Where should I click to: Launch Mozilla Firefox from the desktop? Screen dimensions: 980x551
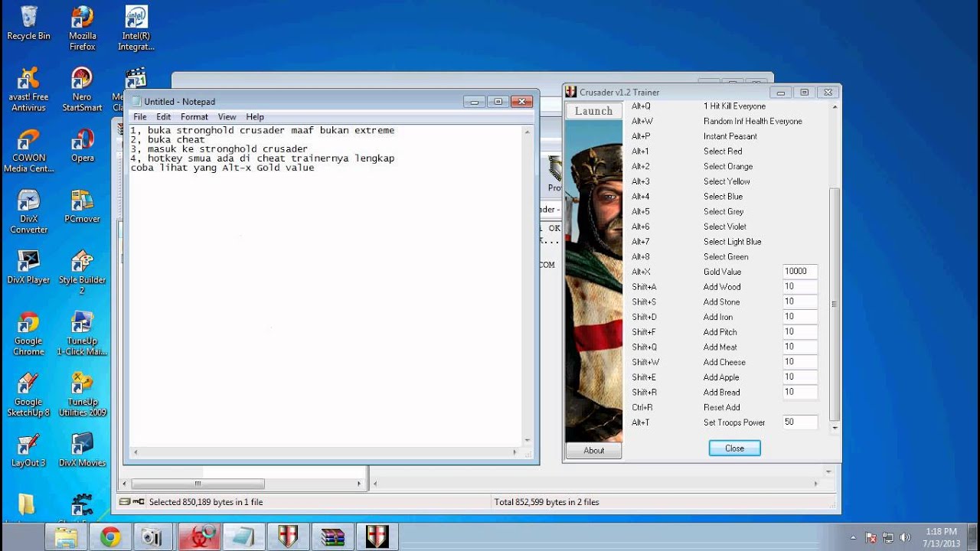[x=82, y=28]
